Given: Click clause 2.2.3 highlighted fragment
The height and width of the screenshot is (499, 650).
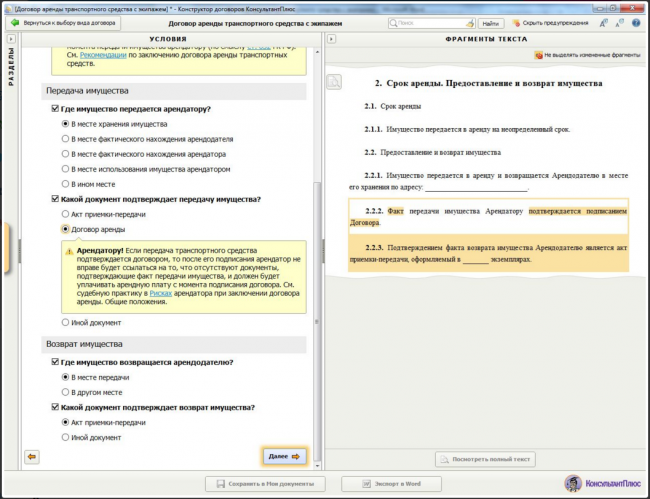Looking at the screenshot, I should pyautogui.click(x=488, y=253).
